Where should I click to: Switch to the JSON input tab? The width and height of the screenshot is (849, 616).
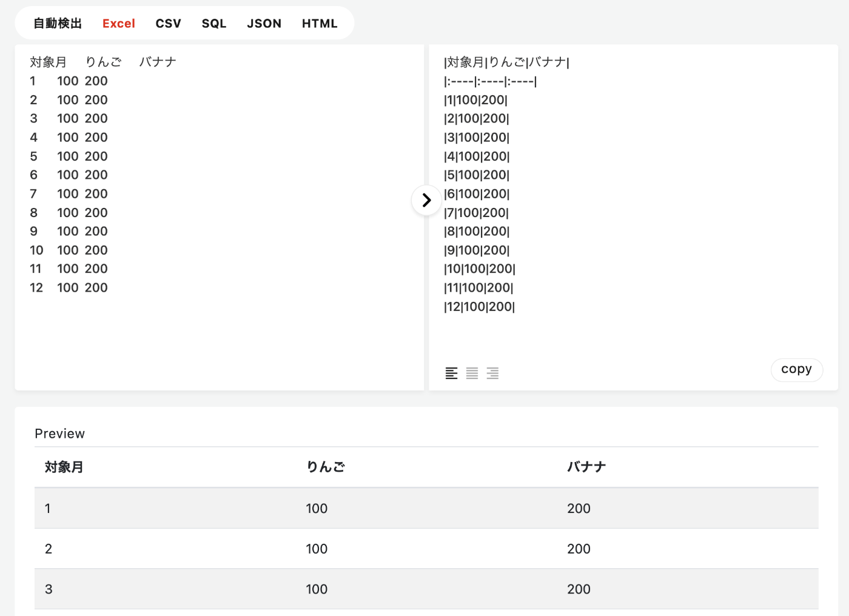pos(264,24)
